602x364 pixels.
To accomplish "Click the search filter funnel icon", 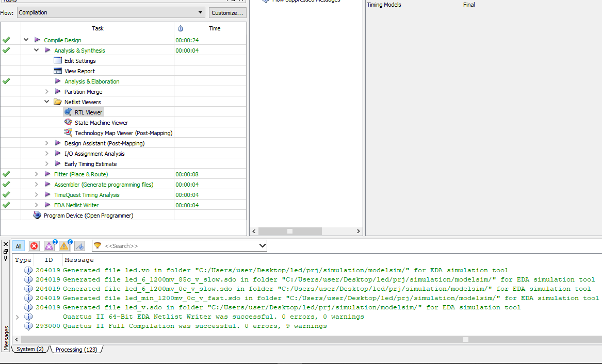I will pyautogui.click(x=97, y=245).
